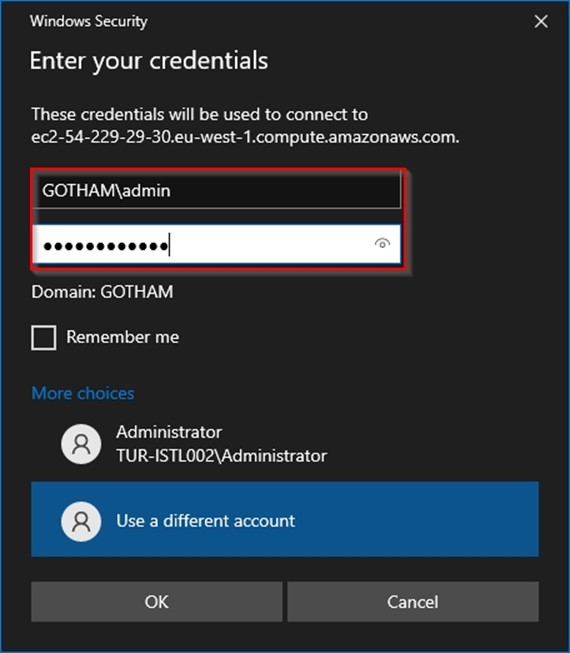Image resolution: width=570 pixels, height=653 pixels.
Task: Choose the Use a different account option
Action: (285, 519)
